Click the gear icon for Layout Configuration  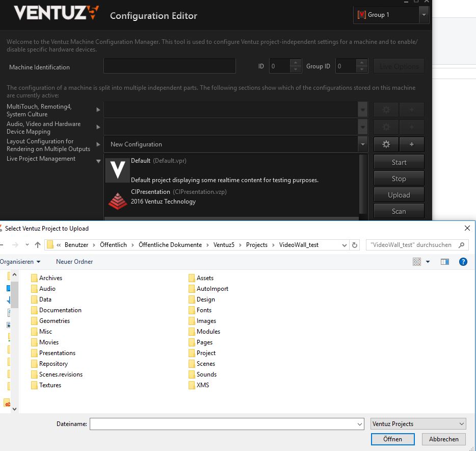pos(386,144)
